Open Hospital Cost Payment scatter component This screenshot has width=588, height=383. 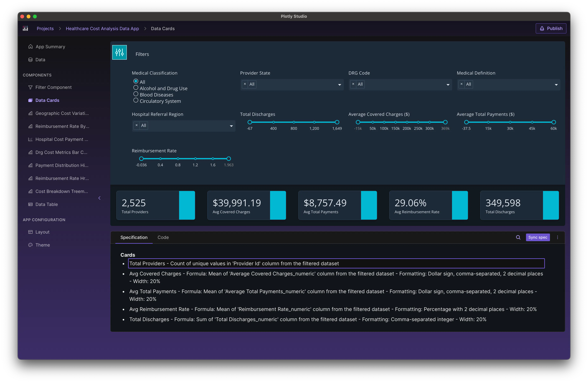tap(58, 139)
